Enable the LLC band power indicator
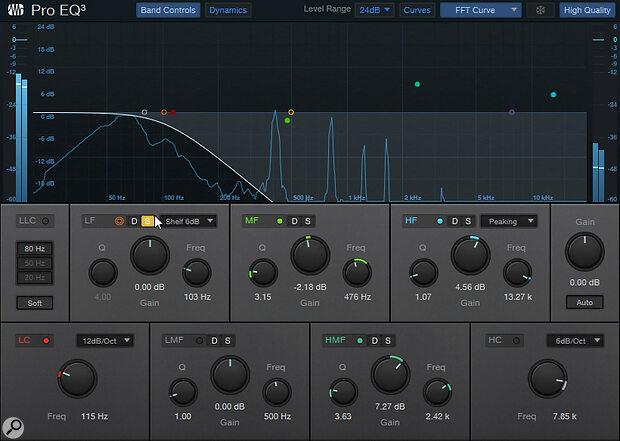This screenshot has height=441, width=620. (x=45, y=221)
